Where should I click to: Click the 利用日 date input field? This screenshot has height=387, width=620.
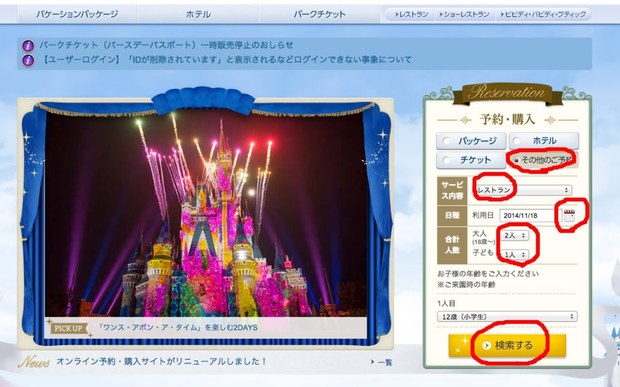[x=530, y=216]
